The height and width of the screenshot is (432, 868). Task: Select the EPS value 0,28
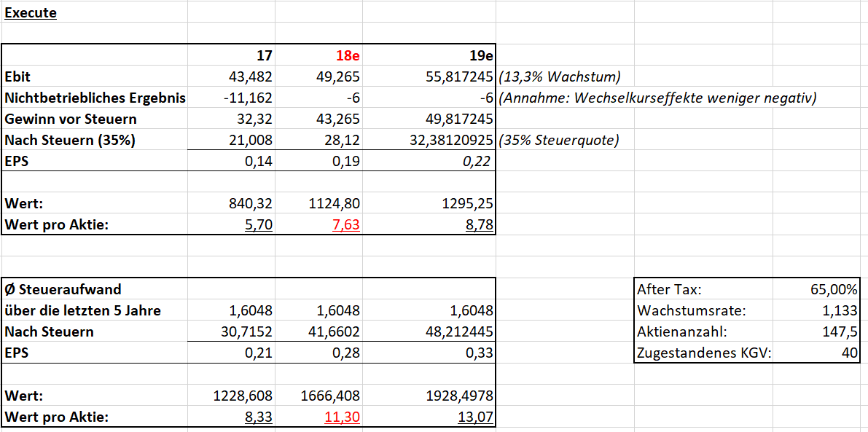[x=347, y=353]
